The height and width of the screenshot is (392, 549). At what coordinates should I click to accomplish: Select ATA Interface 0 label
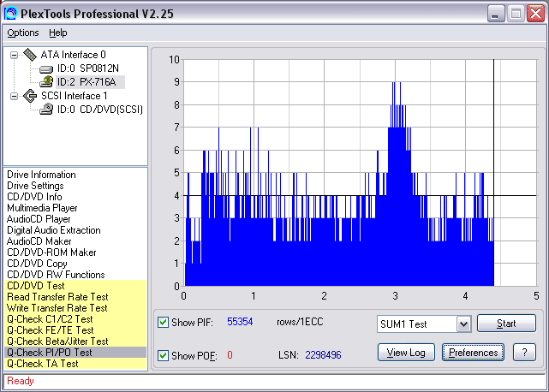coord(73,55)
